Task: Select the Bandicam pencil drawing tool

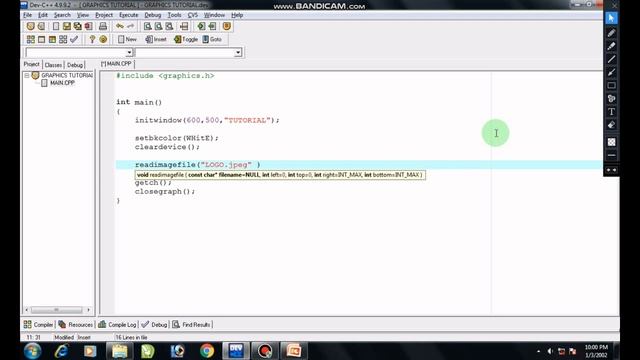Action: coord(611,33)
